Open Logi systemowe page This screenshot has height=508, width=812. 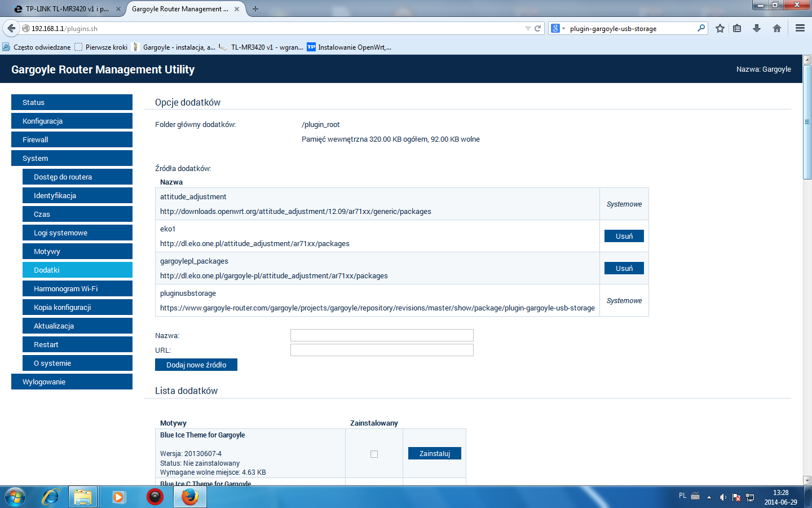[x=77, y=233]
